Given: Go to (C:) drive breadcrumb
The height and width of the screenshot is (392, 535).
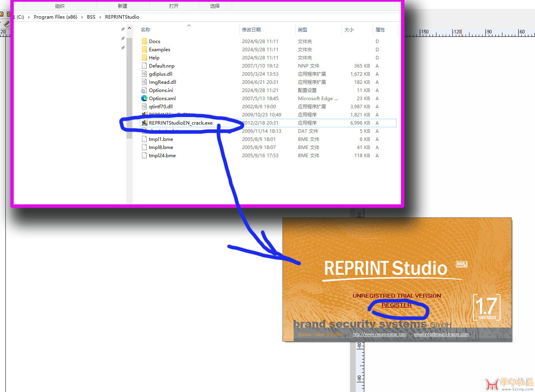Looking at the screenshot, I should tap(20, 17).
